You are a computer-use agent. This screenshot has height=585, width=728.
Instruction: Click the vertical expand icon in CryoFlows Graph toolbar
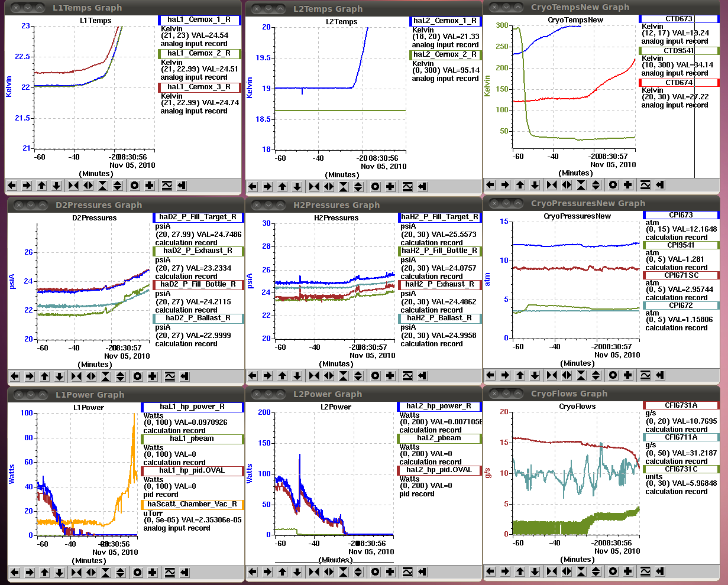click(596, 571)
